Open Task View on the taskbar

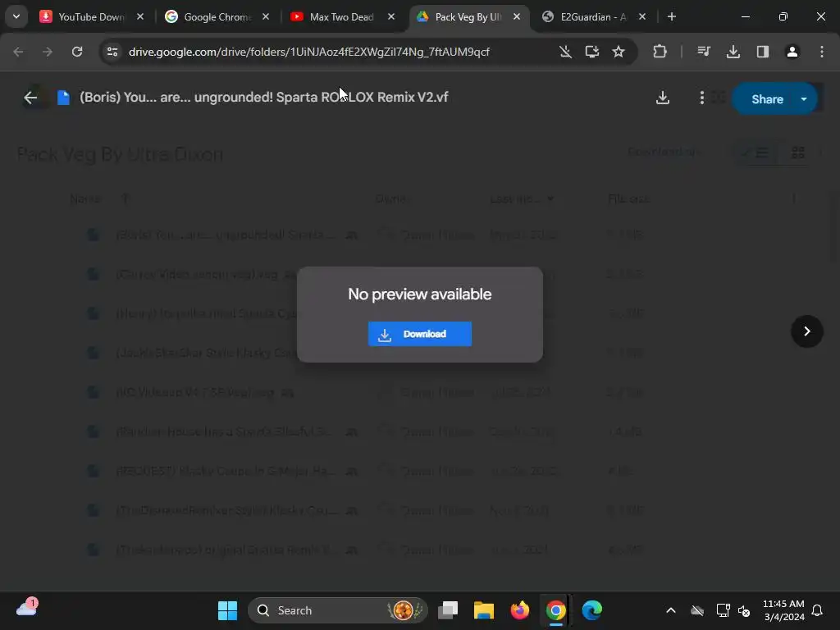tap(448, 610)
